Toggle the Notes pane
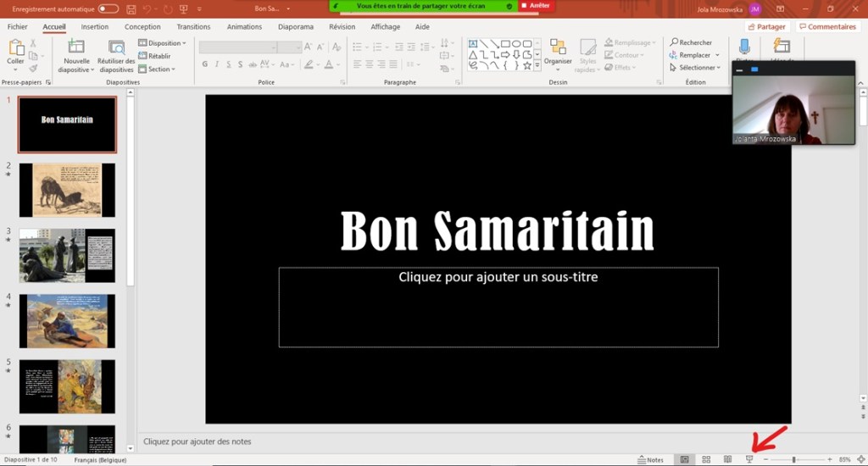Screen dimensions: 868x466 (x=650, y=459)
